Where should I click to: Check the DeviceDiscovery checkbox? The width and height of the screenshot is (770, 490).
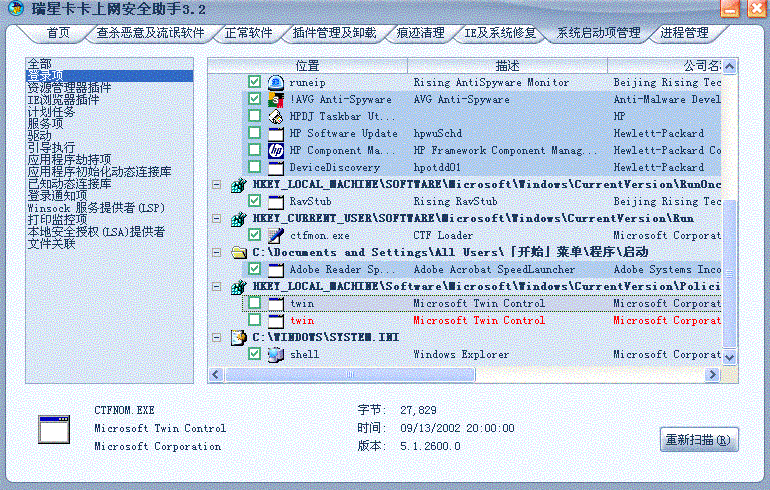point(254,166)
